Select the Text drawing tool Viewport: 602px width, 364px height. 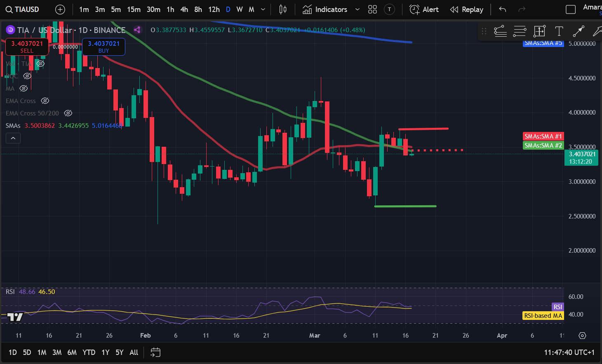pyautogui.click(x=559, y=31)
